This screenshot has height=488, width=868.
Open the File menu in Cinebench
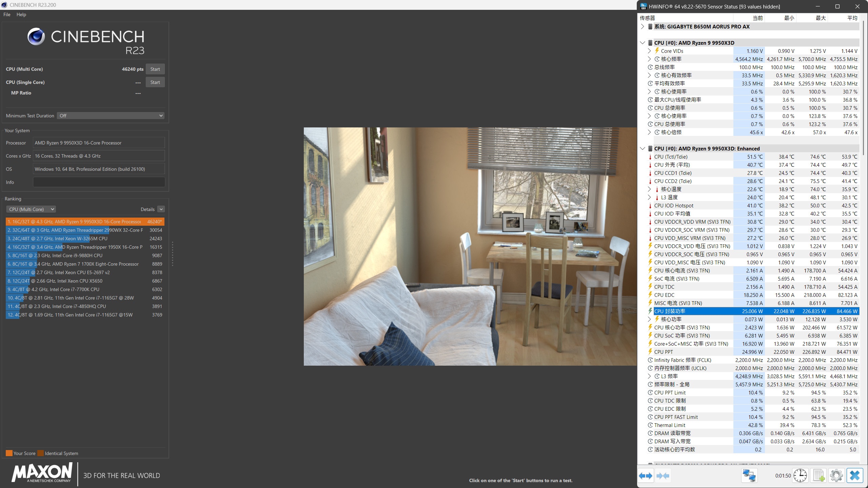[x=7, y=15]
